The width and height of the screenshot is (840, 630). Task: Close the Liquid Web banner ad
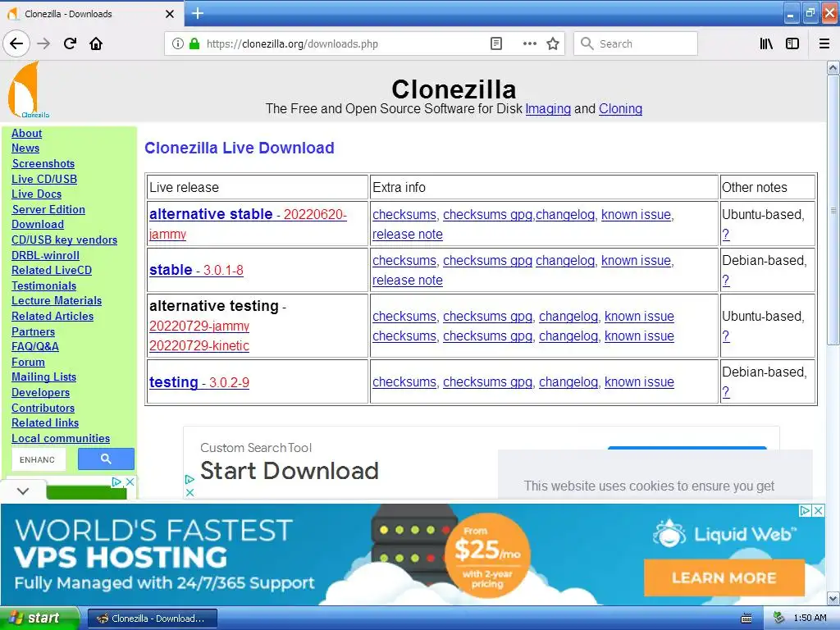pos(819,510)
